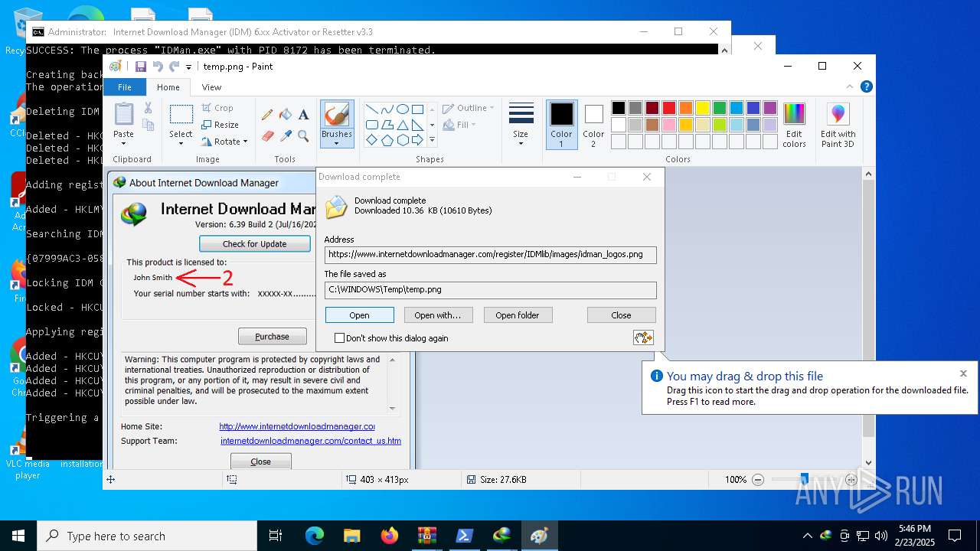The height and width of the screenshot is (551, 980).
Task: Pick the Oval shape
Action: click(x=402, y=109)
